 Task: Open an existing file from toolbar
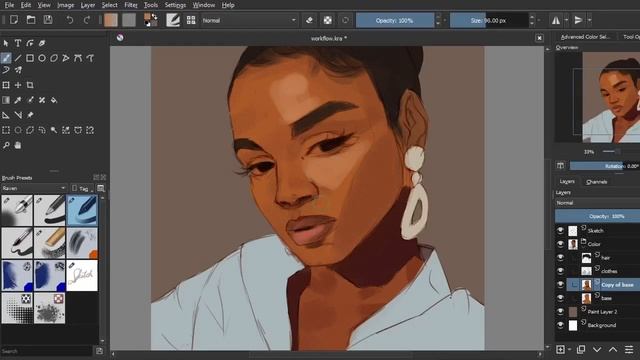pyautogui.click(x=31, y=20)
